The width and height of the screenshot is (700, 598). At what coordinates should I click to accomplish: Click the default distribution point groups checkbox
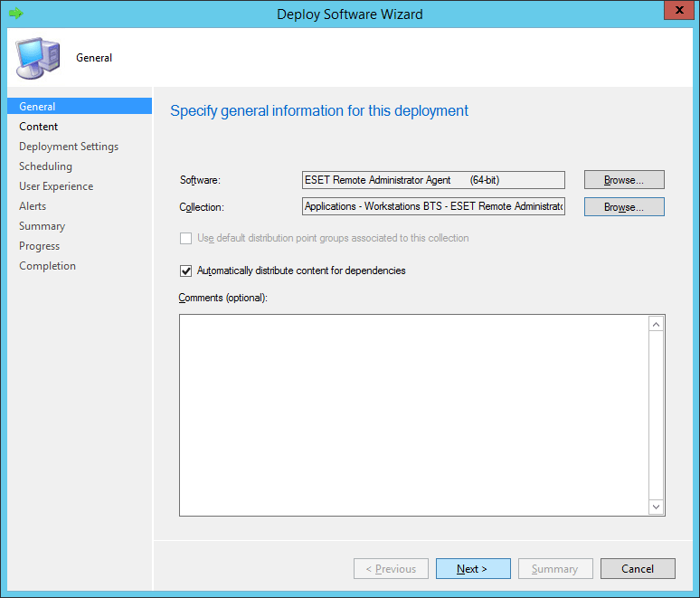point(186,238)
